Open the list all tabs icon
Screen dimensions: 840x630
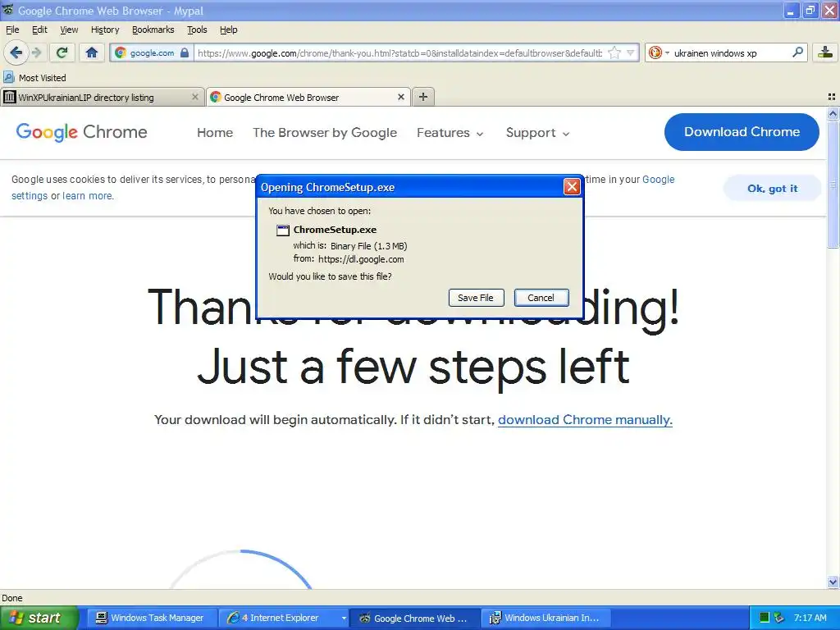coord(832,97)
